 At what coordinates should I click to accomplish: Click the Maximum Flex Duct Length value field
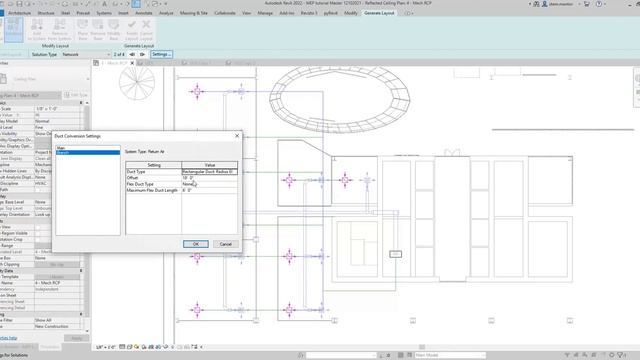[209, 190]
